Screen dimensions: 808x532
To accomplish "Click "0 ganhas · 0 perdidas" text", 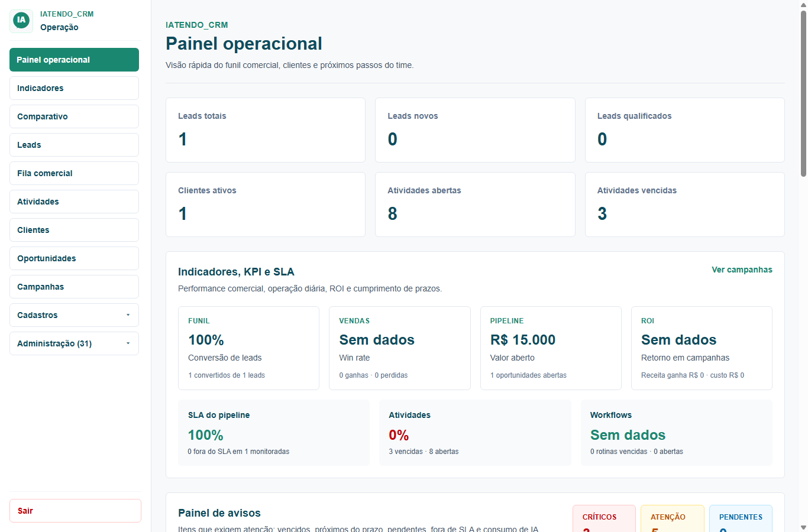I will coord(373,375).
